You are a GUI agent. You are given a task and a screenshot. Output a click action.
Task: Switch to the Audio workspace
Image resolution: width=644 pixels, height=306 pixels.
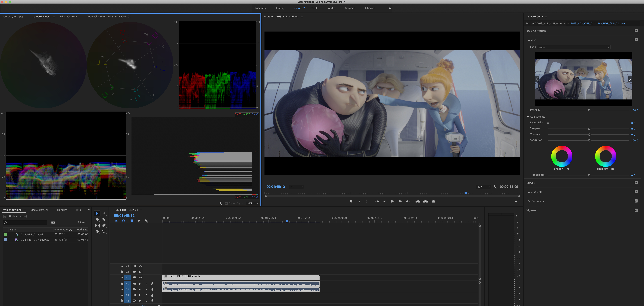(x=332, y=8)
